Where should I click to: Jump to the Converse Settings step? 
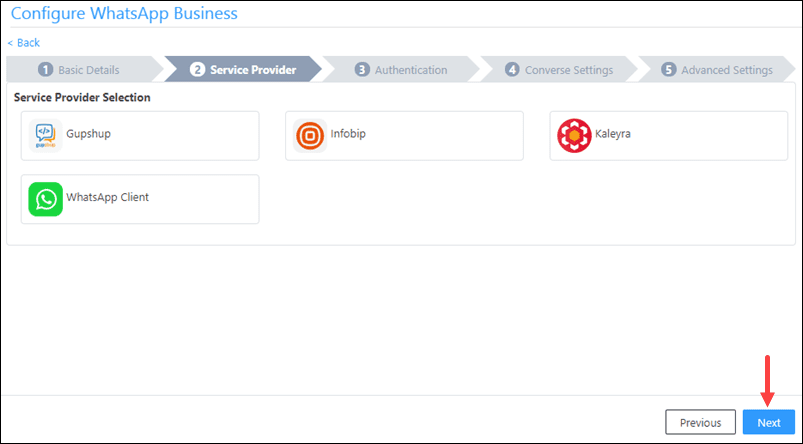click(559, 70)
